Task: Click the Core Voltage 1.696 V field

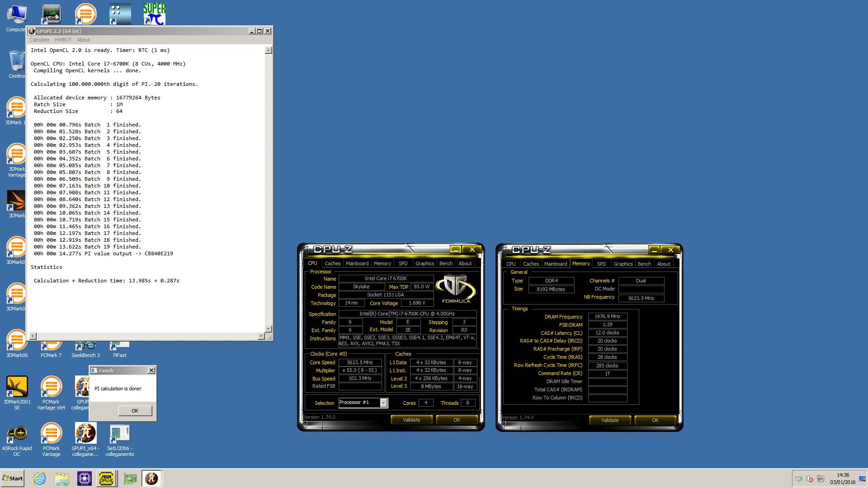Action: pos(416,303)
